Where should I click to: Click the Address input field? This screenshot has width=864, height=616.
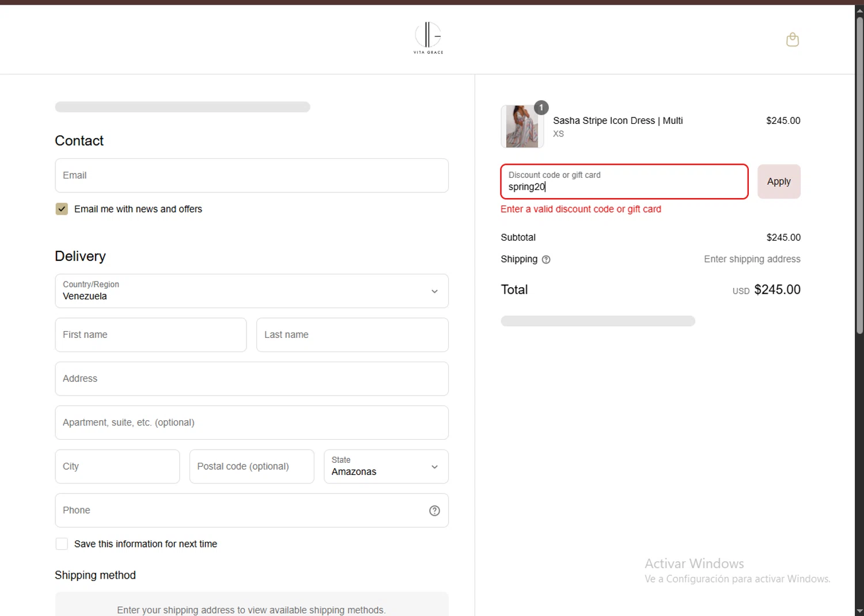point(252,379)
